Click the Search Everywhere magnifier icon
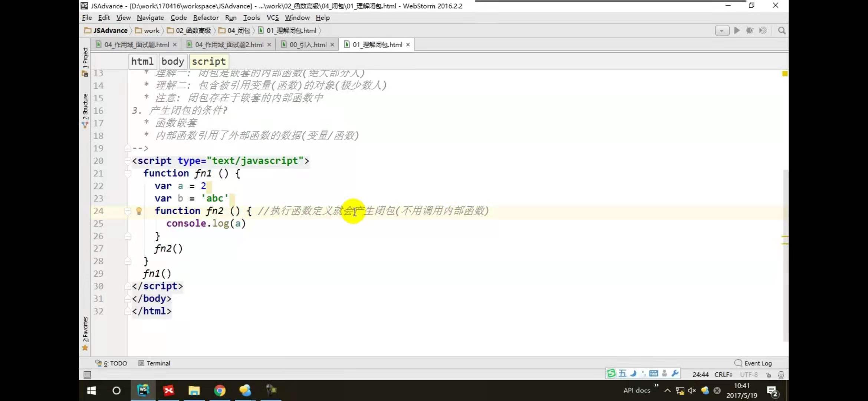The width and height of the screenshot is (868, 401). pyautogui.click(x=782, y=30)
